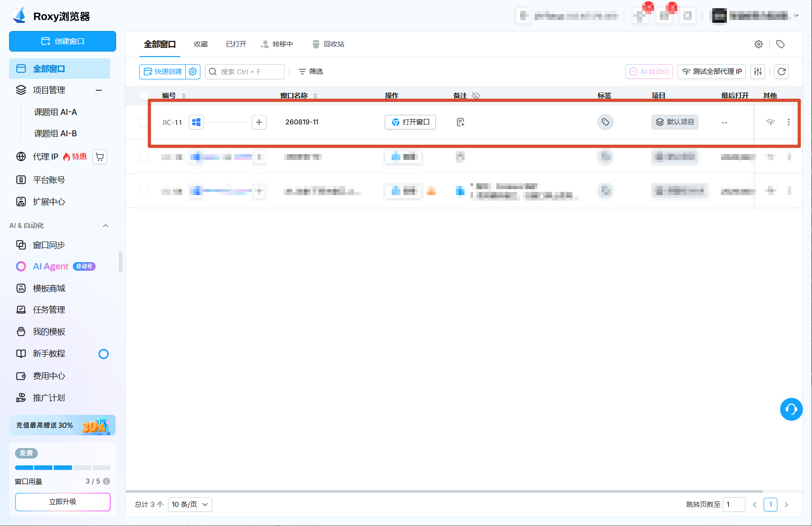The image size is (812, 526).
Task: Switch to the 回收站 tab
Action: (x=328, y=44)
